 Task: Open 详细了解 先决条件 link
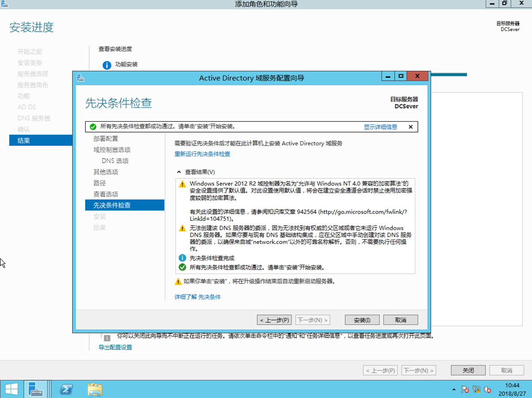coord(197,297)
